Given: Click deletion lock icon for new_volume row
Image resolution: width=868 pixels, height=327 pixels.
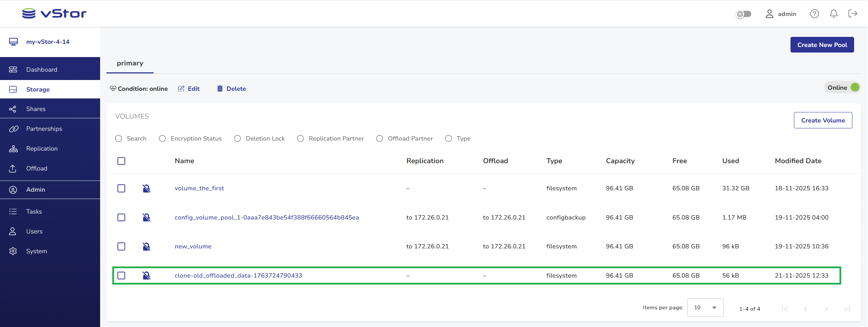Looking at the screenshot, I should pyautogui.click(x=146, y=247).
